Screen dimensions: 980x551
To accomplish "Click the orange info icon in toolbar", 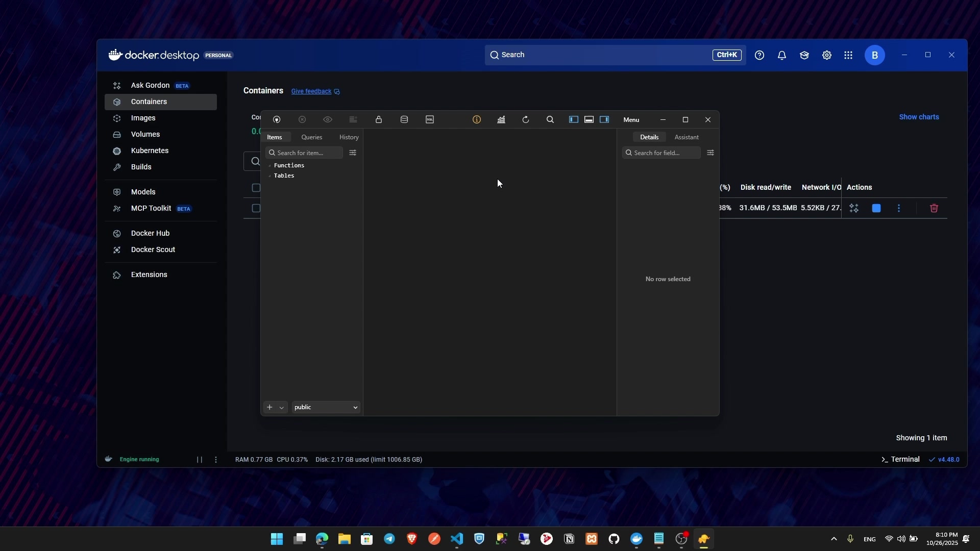I will (477, 119).
